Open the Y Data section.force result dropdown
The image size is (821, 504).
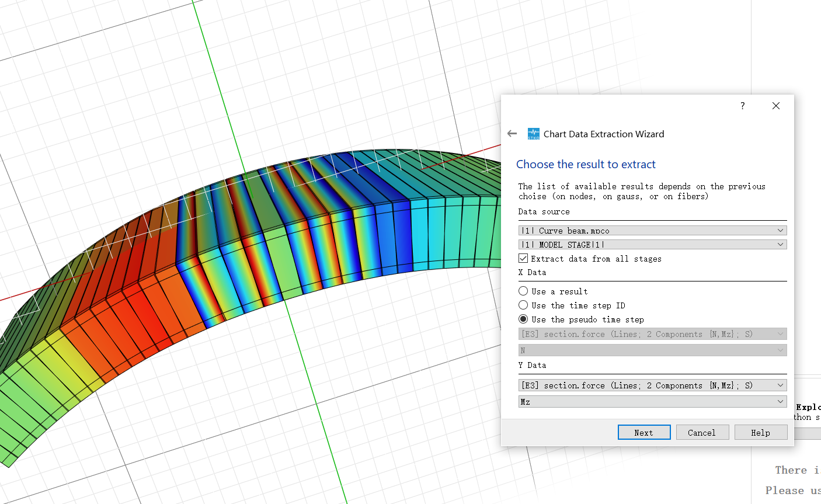pos(652,385)
